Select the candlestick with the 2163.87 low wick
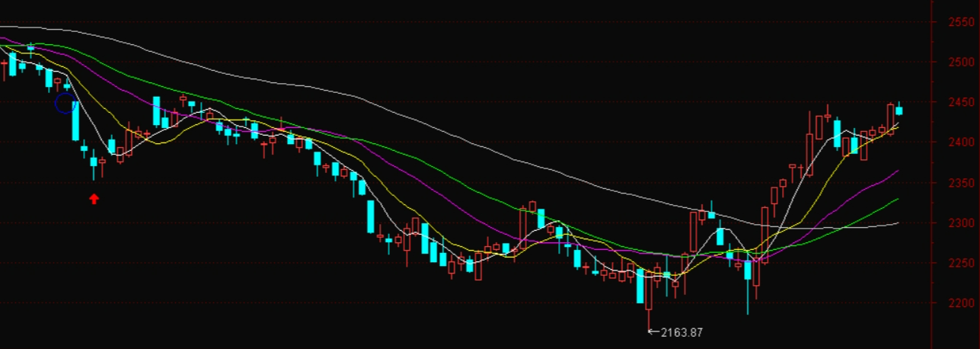 [649, 291]
